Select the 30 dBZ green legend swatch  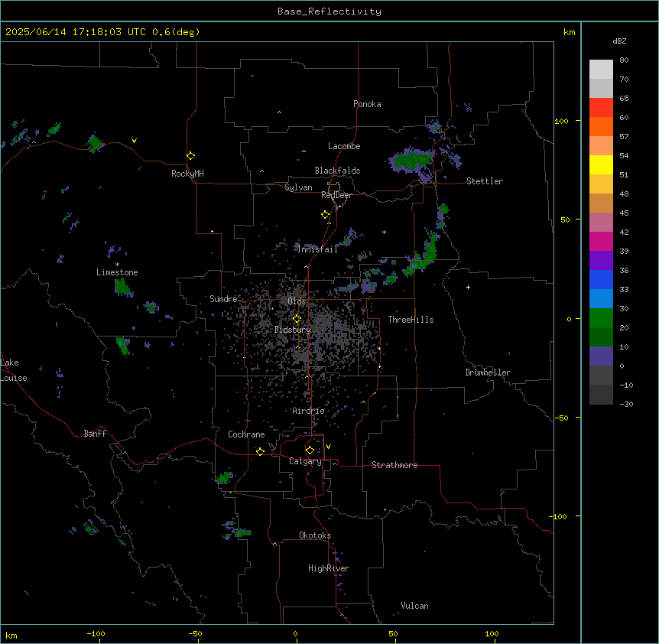(601, 318)
